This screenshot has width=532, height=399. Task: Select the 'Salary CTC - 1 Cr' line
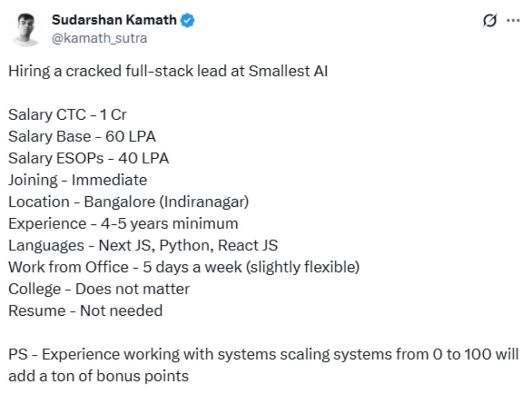coord(67,115)
